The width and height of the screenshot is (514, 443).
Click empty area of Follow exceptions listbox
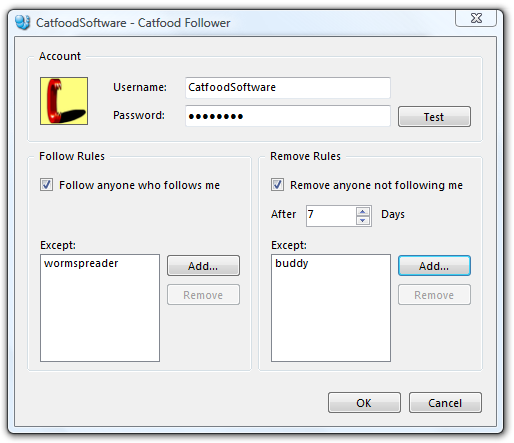(x=100, y=317)
